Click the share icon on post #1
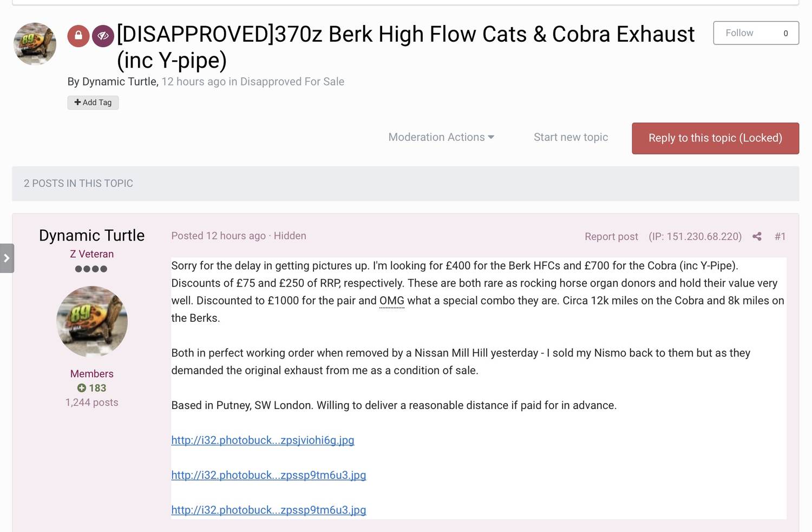The width and height of the screenshot is (812, 532). pyautogui.click(x=757, y=236)
